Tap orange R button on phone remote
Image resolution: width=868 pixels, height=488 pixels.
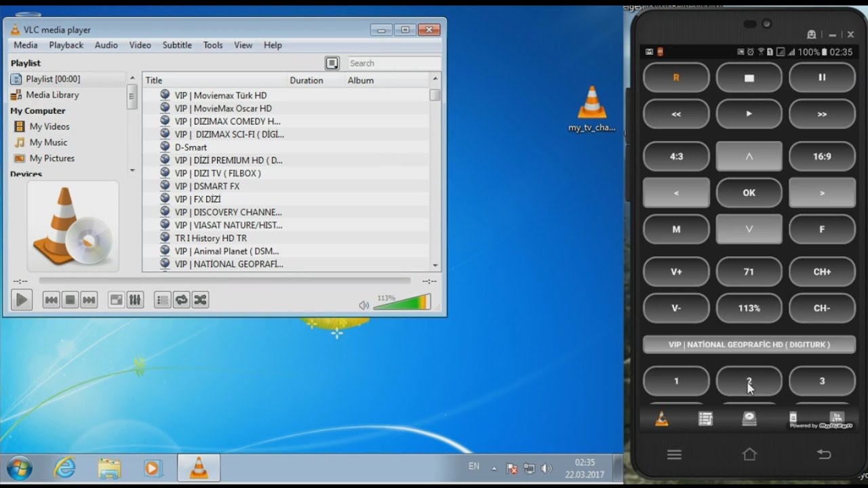676,77
